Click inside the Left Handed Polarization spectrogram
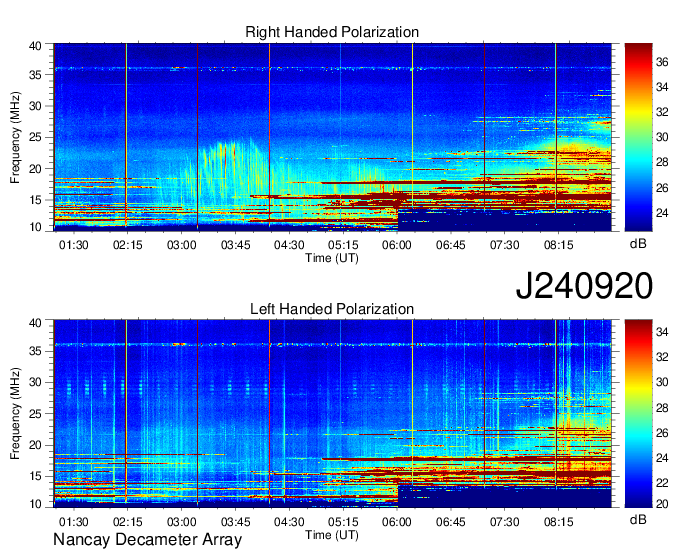 click(333, 414)
